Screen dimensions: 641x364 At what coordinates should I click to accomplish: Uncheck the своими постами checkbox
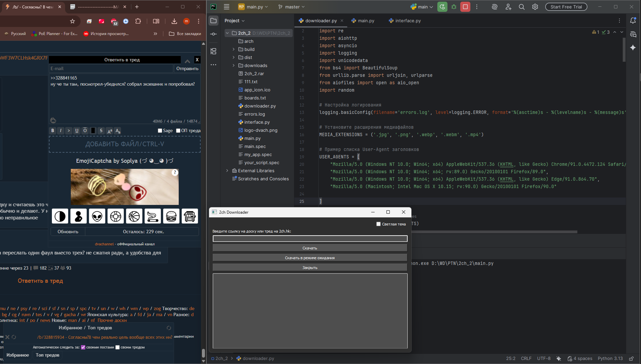pos(83,347)
